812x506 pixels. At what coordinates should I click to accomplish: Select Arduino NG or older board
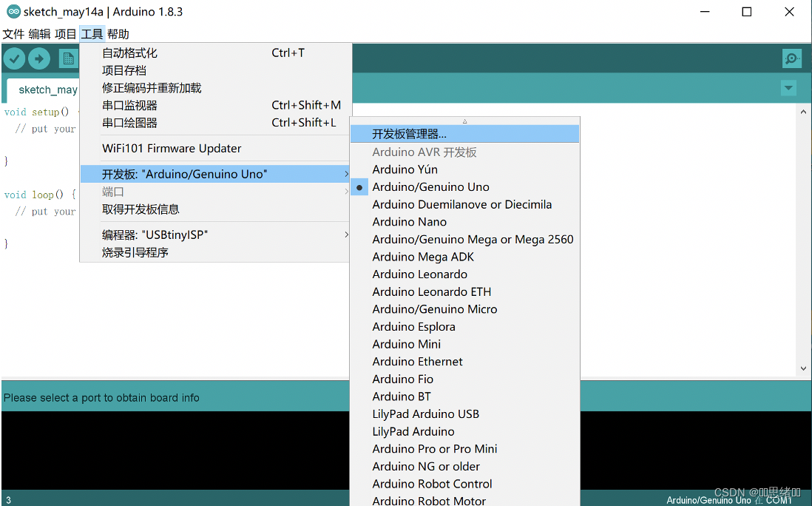point(464,467)
